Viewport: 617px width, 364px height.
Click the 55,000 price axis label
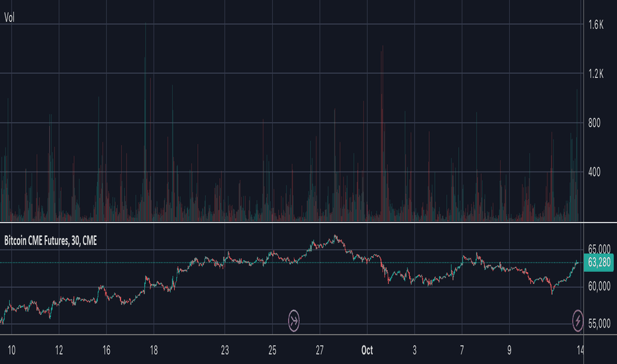click(599, 324)
